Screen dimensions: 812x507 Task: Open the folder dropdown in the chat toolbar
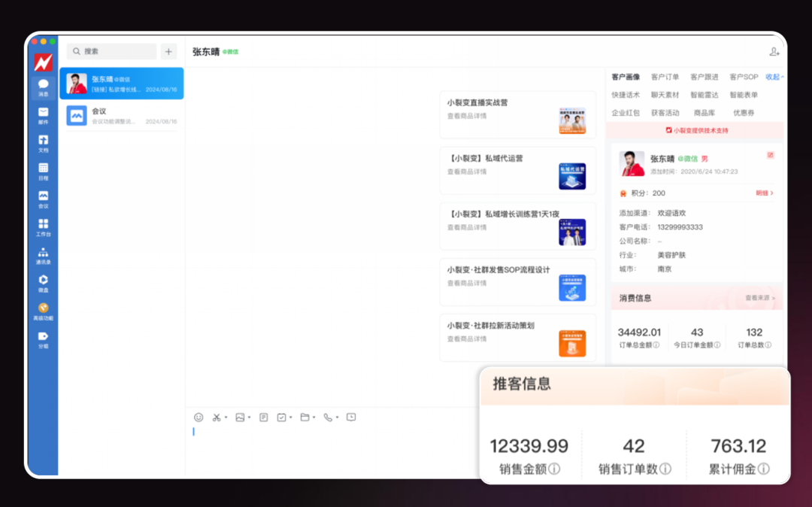pyautogui.click(x=313, y=417)
